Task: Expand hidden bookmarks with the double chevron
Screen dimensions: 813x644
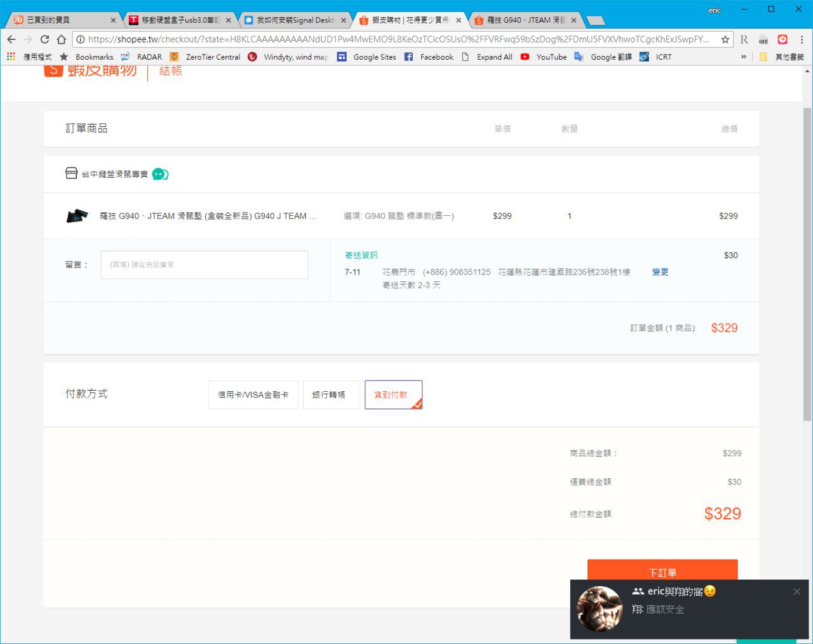Action: click(x=744, y=57)
